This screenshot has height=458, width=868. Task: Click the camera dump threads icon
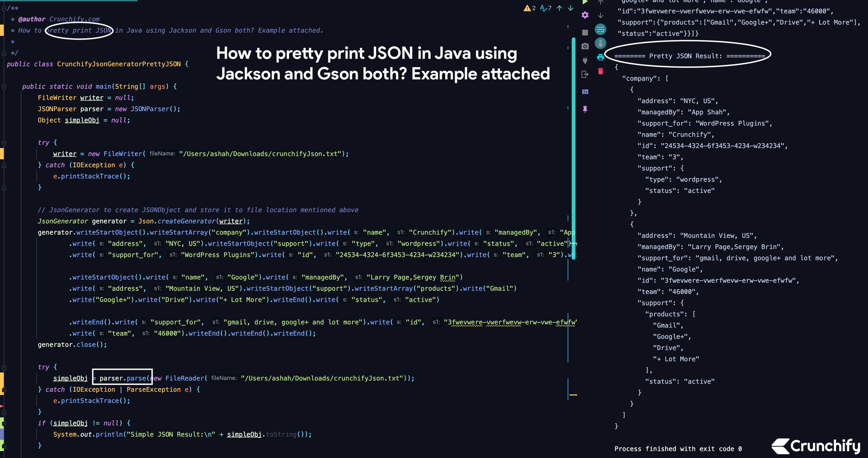[x=585, y=46]
